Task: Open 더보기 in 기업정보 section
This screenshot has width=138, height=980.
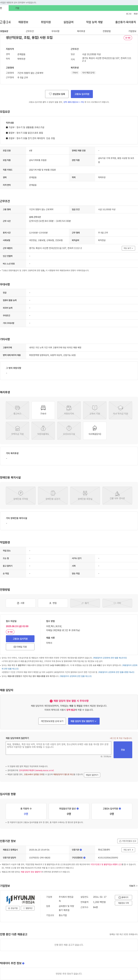Action: (133, 886)
